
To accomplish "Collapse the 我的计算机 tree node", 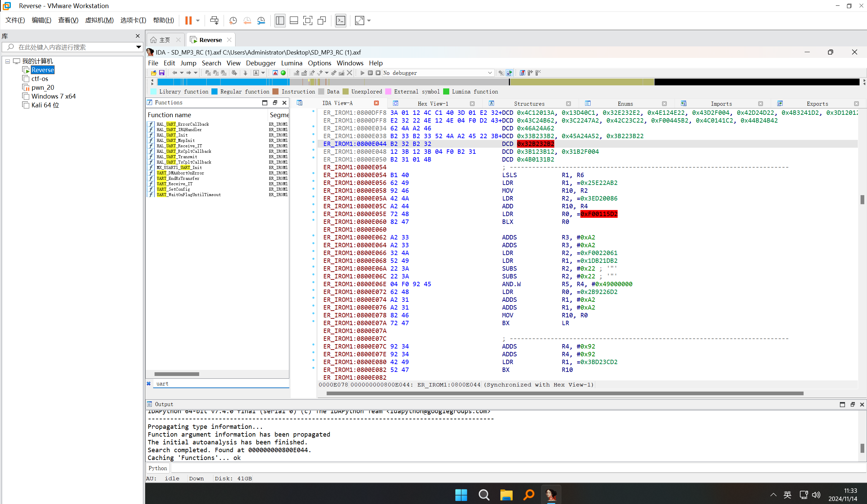I will (x=7, y=61).
